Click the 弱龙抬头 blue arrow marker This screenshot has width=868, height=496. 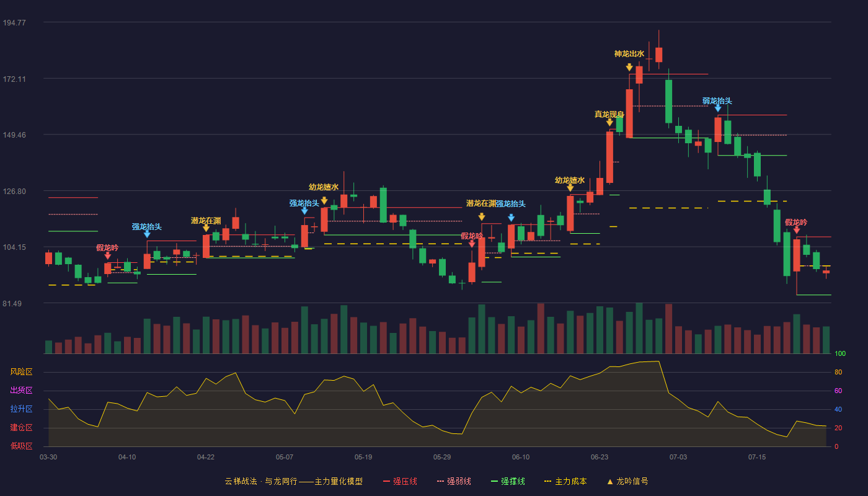tap(718, 108)
